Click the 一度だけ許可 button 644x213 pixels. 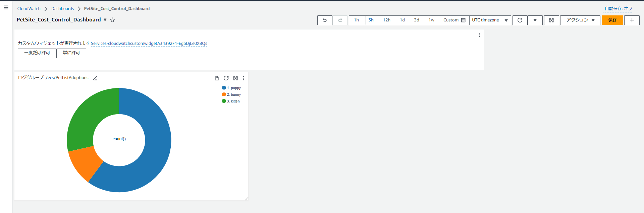pos(37,53)
